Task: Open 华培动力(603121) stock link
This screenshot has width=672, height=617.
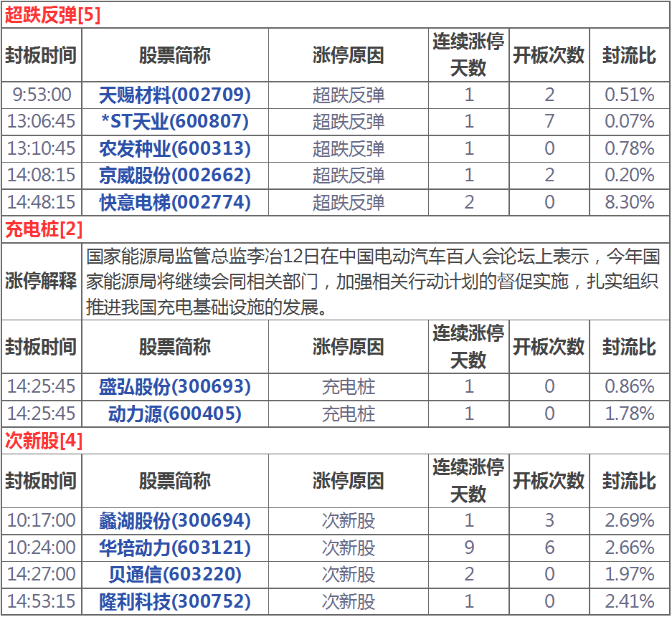Action: [175, 547]
